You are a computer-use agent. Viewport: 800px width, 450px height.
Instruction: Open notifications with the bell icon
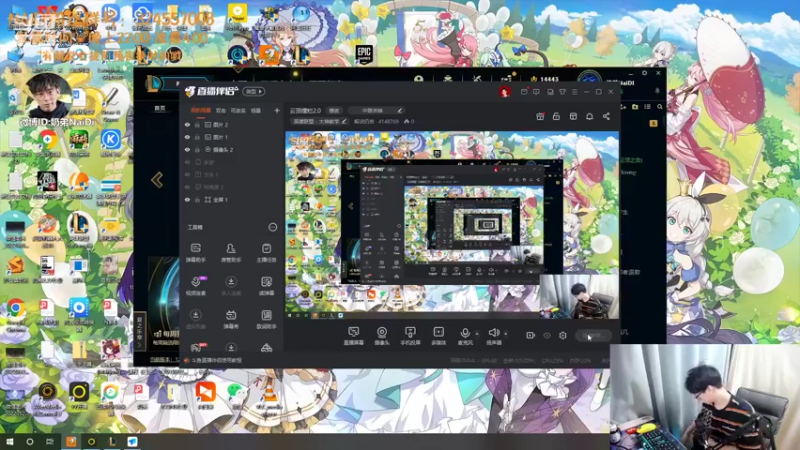589,116
